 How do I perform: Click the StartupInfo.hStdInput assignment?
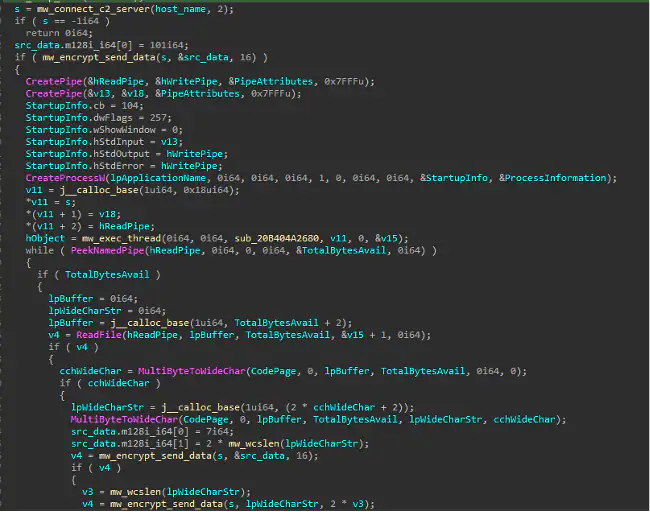click(x=104, y=142)
